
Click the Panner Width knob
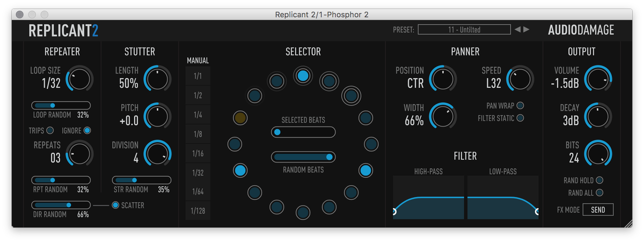point(443,116)
